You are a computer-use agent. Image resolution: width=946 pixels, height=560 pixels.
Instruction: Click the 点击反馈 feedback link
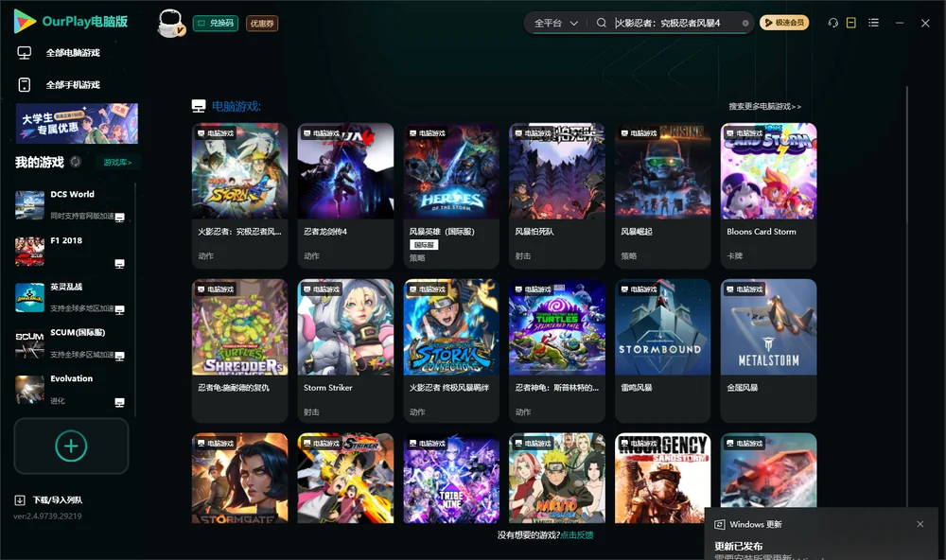[x=577, y=535]
